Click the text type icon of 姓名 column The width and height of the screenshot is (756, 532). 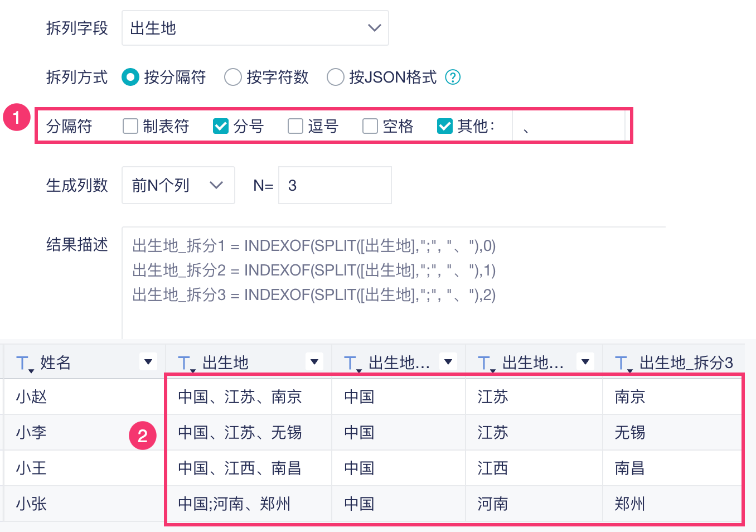tap(23, 364)
